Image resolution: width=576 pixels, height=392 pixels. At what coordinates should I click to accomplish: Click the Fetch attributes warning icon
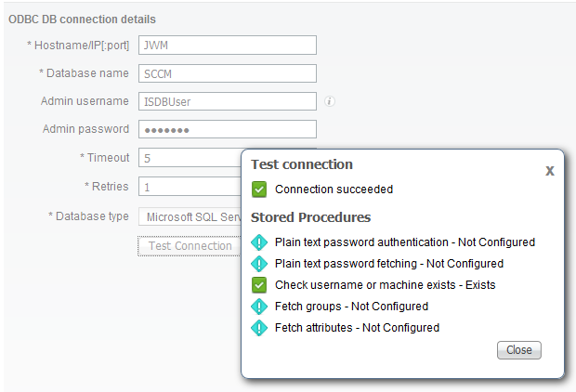click(259, 328)
